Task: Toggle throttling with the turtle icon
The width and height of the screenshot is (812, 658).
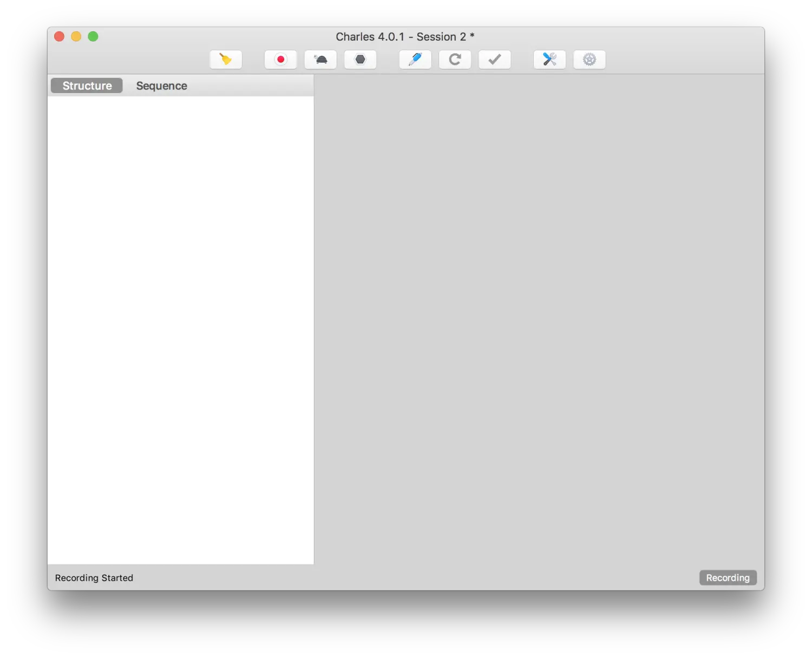Action: pyautogui.click(x=320, y=60)
